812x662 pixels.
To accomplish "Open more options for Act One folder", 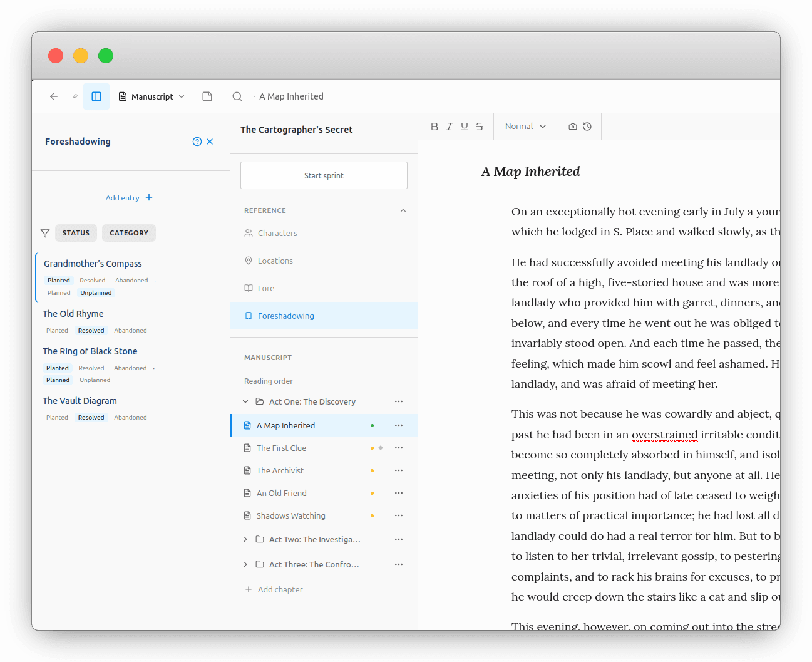I will [x=399, y=401].
